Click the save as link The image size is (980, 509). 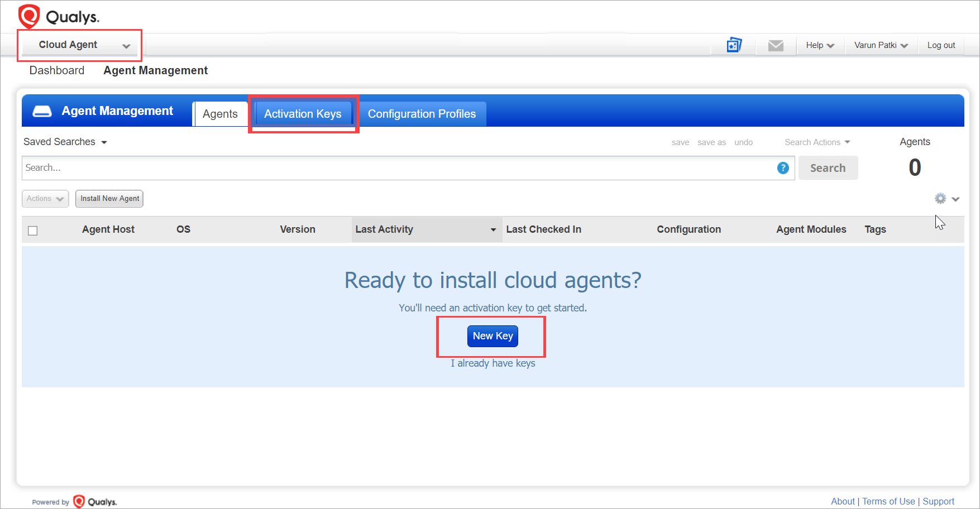(x=711, y=142)
